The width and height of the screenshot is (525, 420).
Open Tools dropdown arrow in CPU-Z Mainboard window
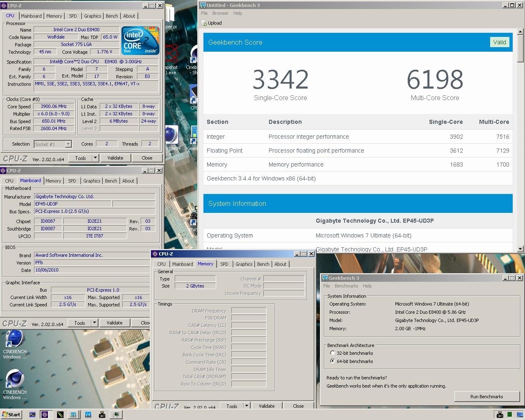pos(94,323)
